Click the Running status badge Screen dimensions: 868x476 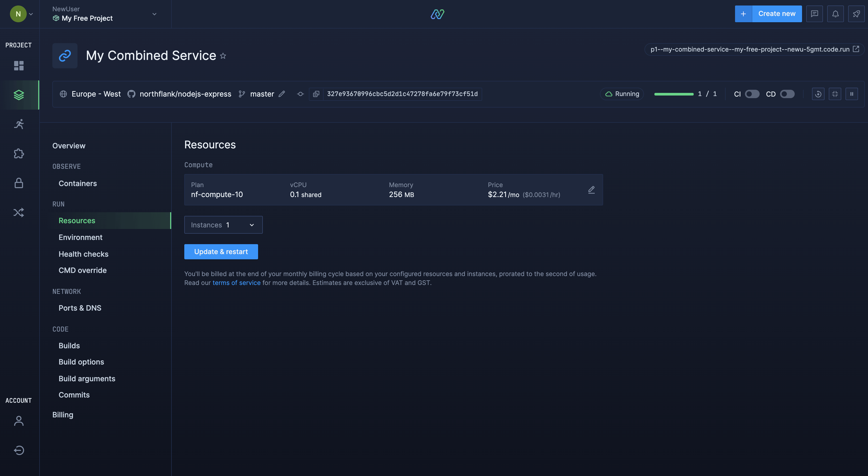tap(622, 94)
